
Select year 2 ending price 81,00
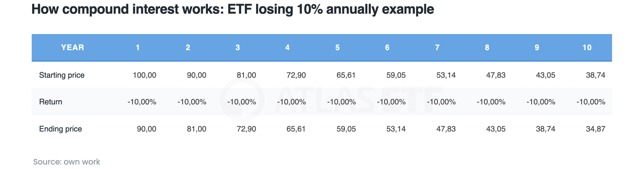196,129
